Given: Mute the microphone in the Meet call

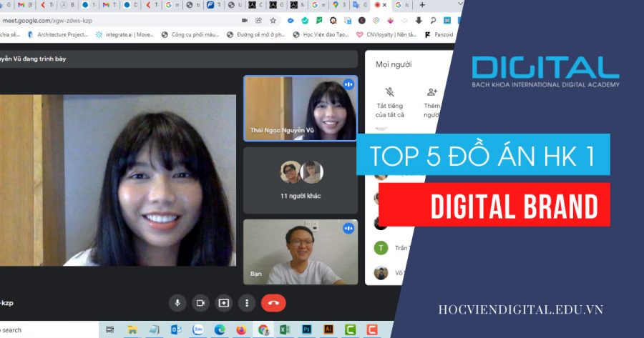Looking at the screenshot, I should [x=177, y=303].
